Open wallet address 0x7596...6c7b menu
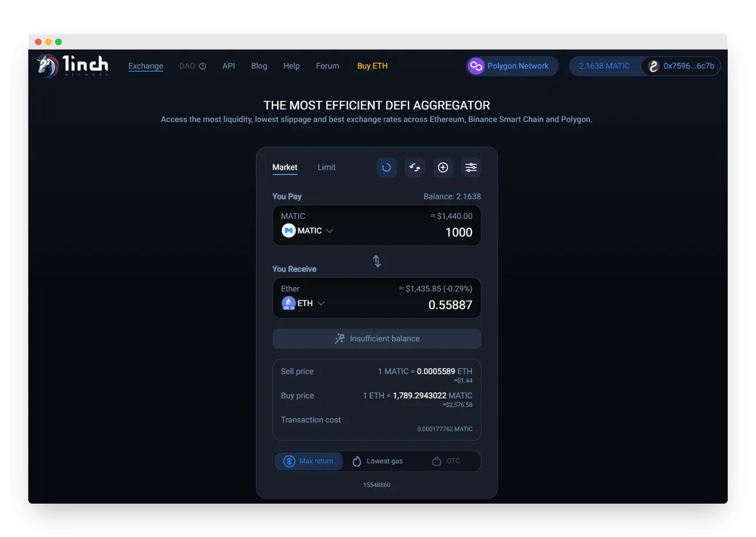Screen dimensions: 756x537 tap(682, 66)
